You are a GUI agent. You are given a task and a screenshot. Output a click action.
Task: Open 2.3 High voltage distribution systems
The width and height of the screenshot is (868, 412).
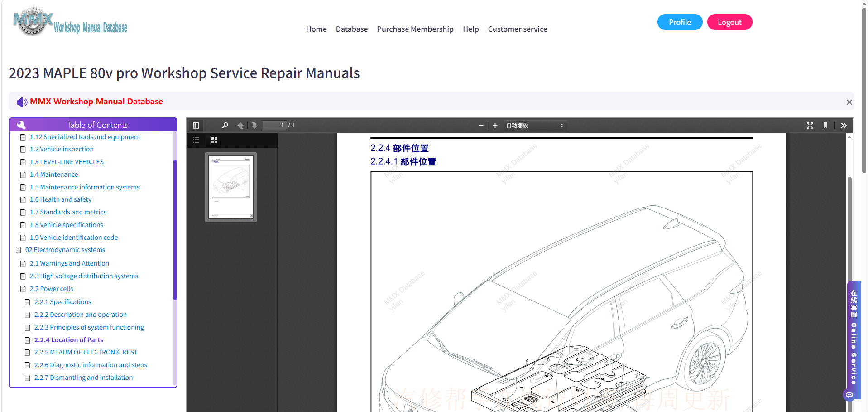pos(84,276)
